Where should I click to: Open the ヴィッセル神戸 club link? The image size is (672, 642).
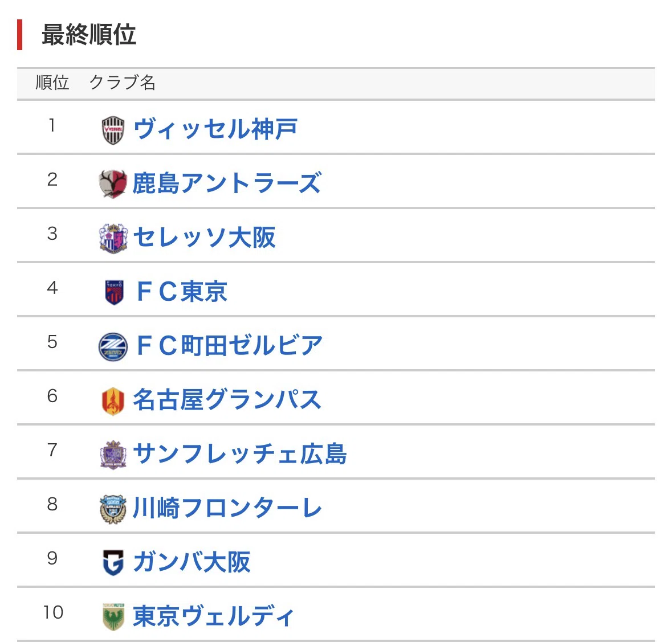(215, 129)
